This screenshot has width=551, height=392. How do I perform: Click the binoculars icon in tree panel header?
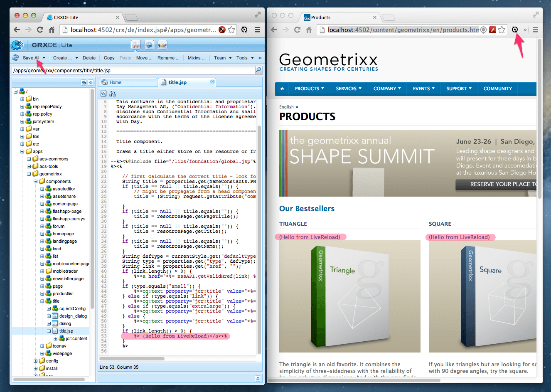coord(84,82)
